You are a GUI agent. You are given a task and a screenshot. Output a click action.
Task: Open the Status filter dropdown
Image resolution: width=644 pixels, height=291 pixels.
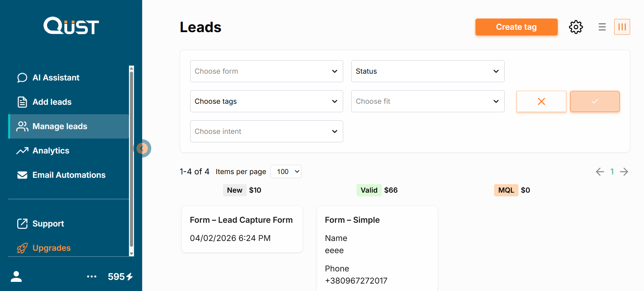click(x=427, y=71)
